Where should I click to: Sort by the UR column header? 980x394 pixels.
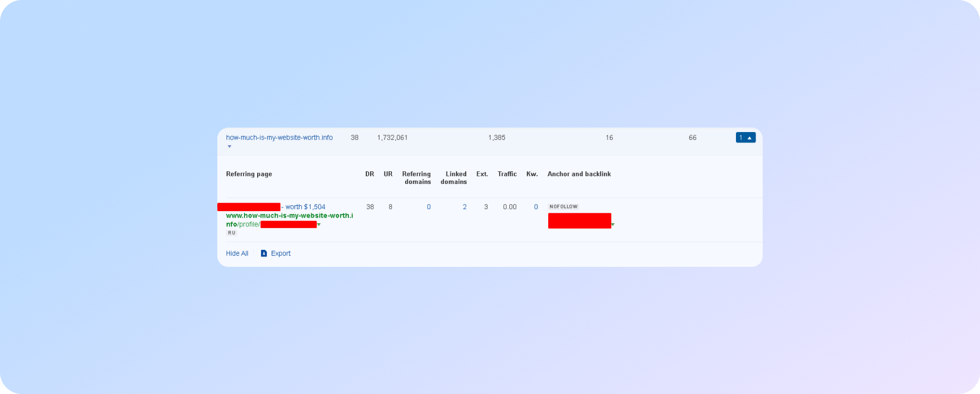388,174
